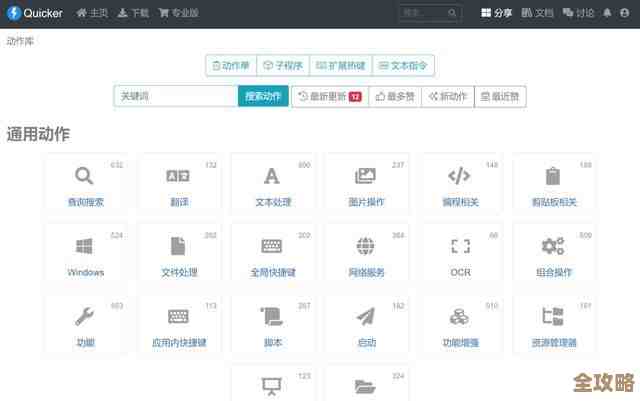Select the stacked cubes 功能增强 icon

coord(459,316)
